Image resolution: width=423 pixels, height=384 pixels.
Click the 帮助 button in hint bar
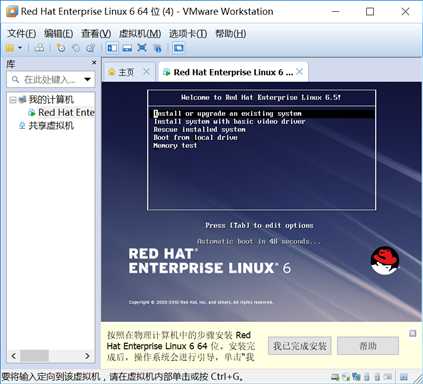point(368,346)
